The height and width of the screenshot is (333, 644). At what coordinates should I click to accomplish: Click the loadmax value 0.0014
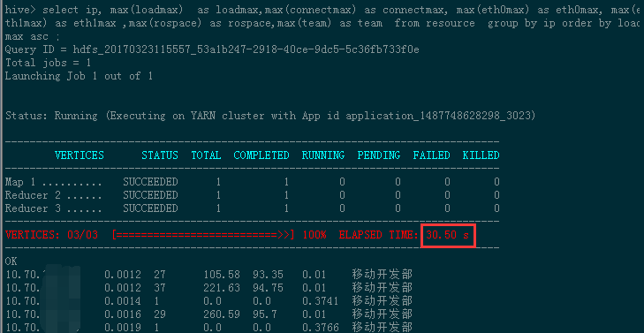pyautogui.click(x=123, y=301)
